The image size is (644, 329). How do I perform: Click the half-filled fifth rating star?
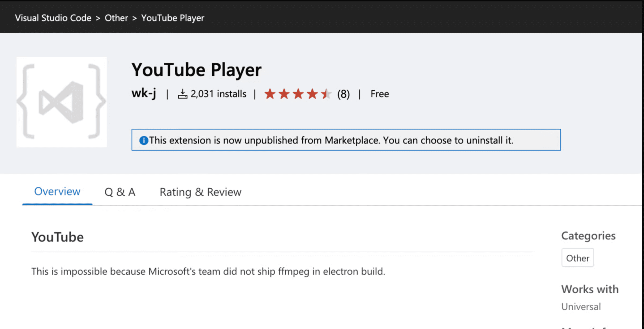point(326,94)
